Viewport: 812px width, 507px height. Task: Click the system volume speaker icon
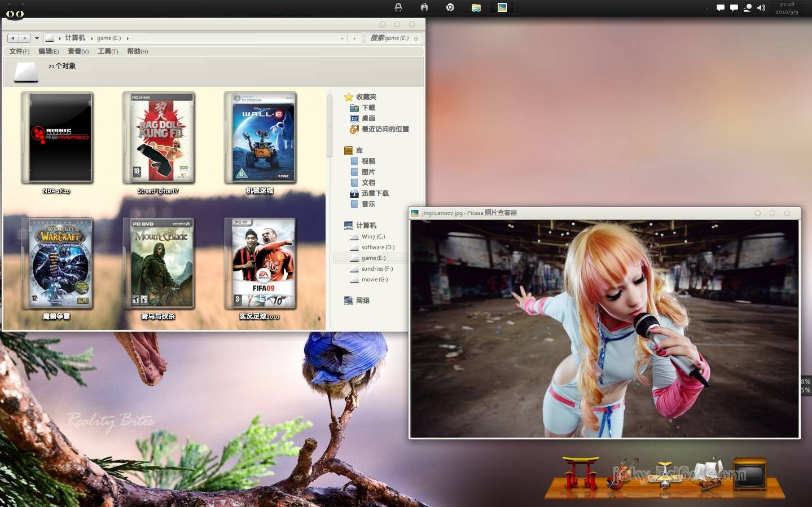pos(761,8)
